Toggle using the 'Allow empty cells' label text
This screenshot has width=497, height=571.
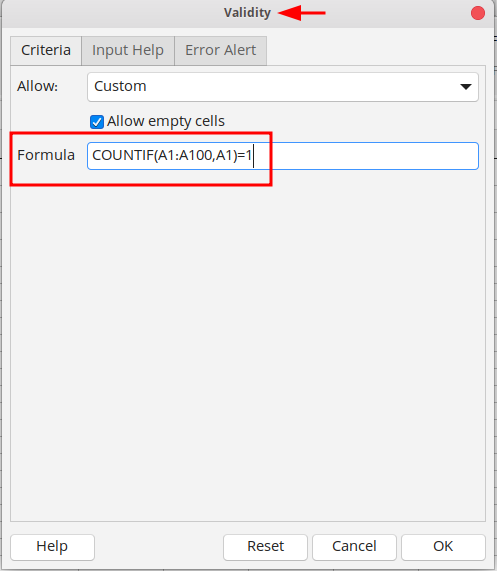(166, 121)
